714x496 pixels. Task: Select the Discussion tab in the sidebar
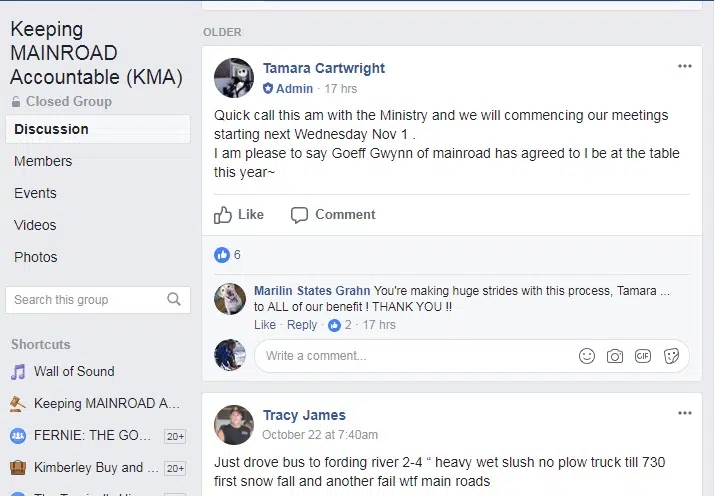point(52,129)
